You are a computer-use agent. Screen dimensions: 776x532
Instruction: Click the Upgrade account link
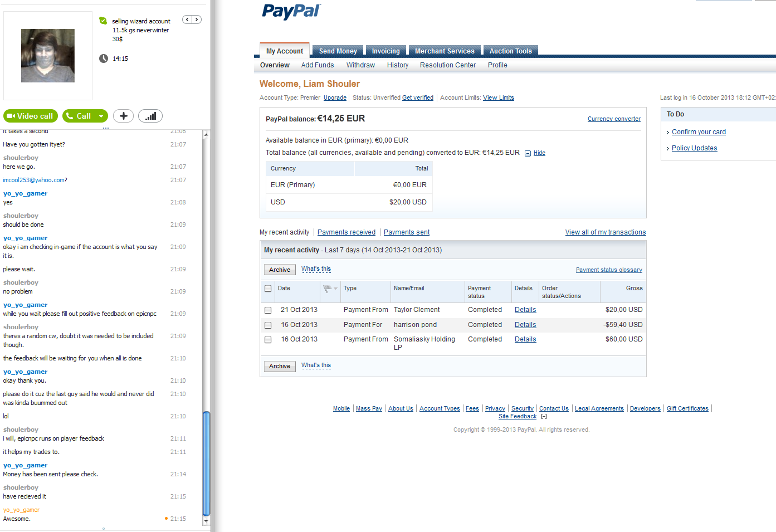(x=335, y=97)
